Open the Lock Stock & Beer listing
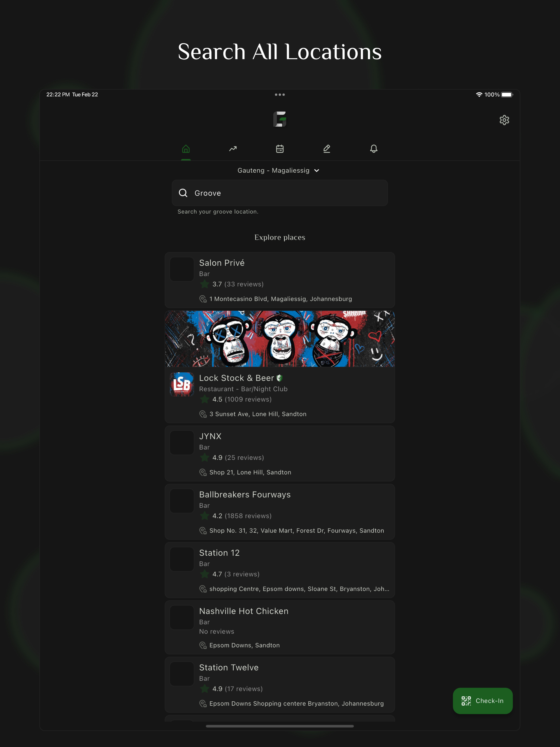 coord(280,367)
